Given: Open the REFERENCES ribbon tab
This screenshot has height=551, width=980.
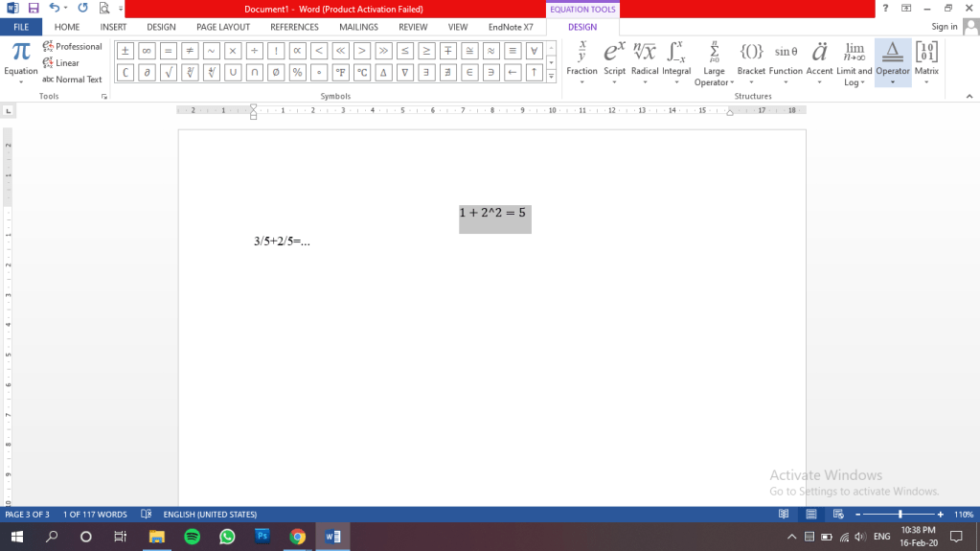Looking at the screenshot, I should 294,27.
